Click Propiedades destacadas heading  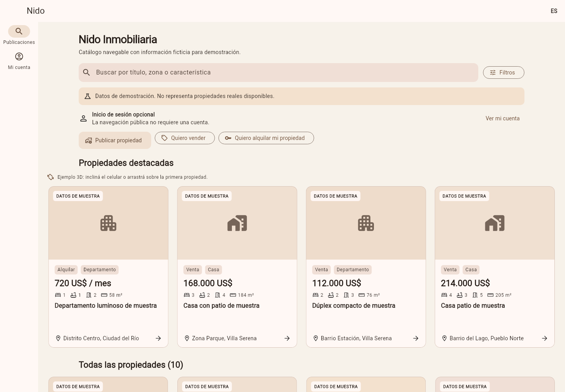(x=126, y=163)
